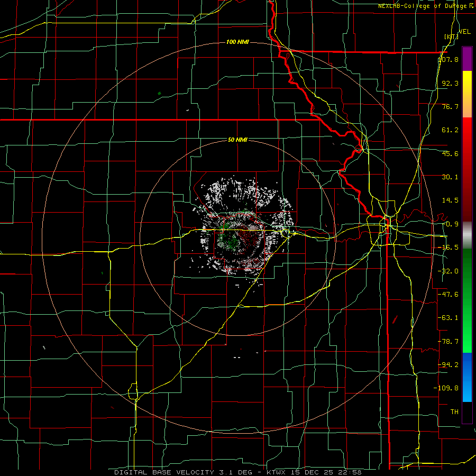The width and height of the screenshot is (476, 476).
Task: Select the -16.5 value on velocity scale
Action: tap(448, 248)
